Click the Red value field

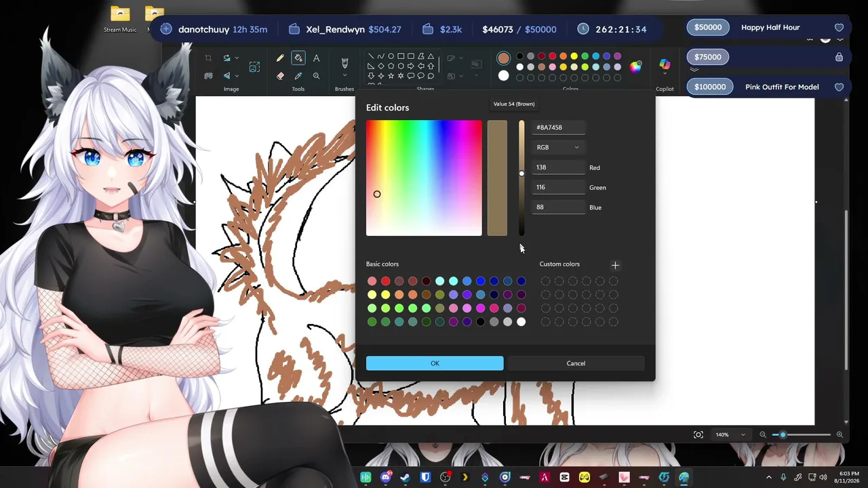[558, 167]
